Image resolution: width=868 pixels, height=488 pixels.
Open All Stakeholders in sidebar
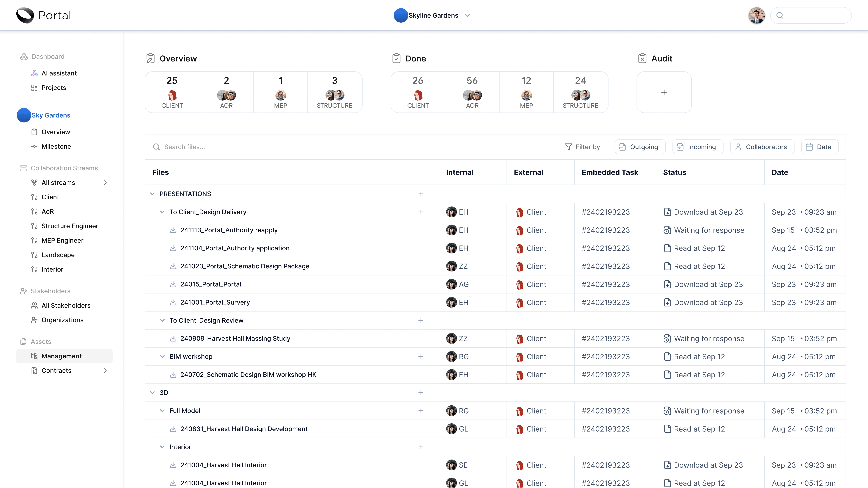click(x=66, y=305)
